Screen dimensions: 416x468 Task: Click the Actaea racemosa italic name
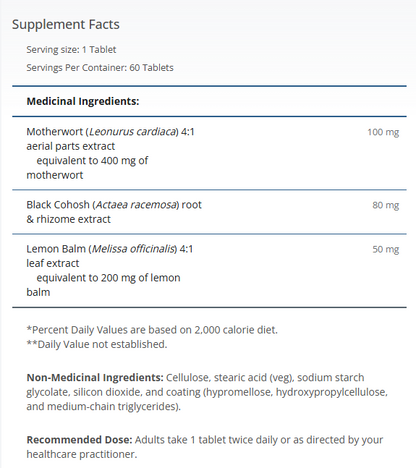pyautogui.click(x=136, y=205)
